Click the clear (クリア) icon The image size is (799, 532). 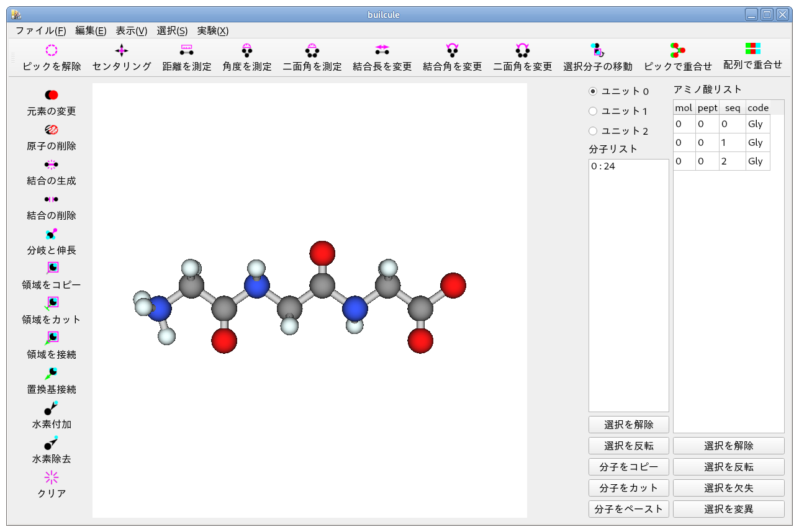52,477
